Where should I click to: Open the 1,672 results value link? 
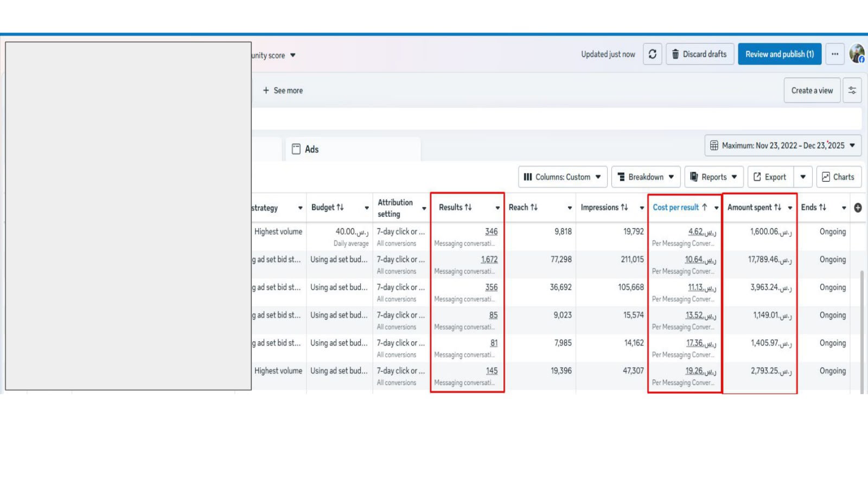489,259
